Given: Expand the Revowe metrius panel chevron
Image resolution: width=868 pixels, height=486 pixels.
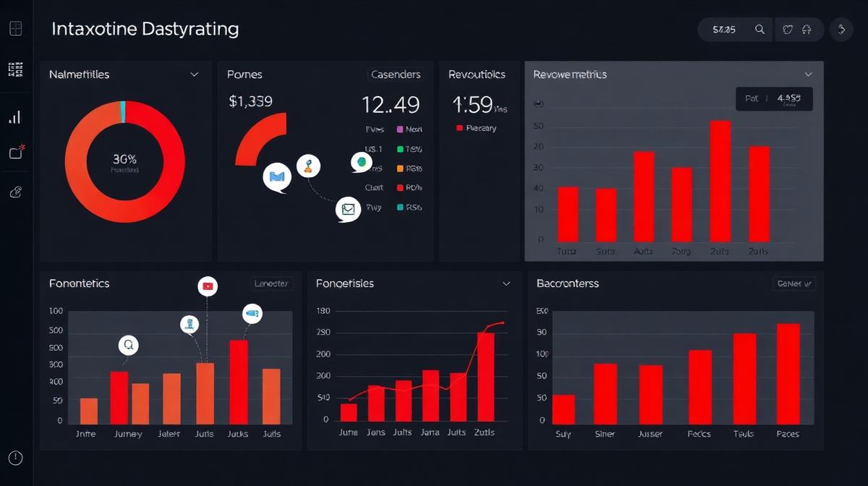Looking at the screenshot, I should coord(808,74).
